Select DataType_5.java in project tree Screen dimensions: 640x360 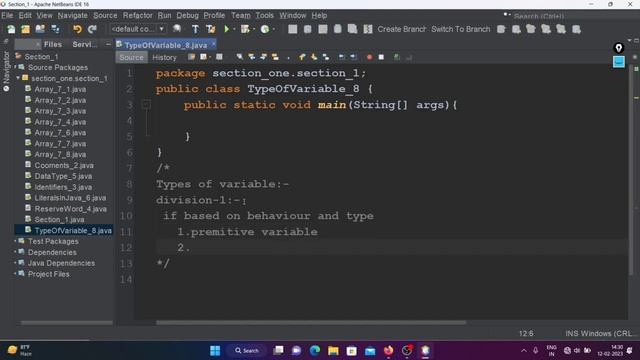[63, 176]
